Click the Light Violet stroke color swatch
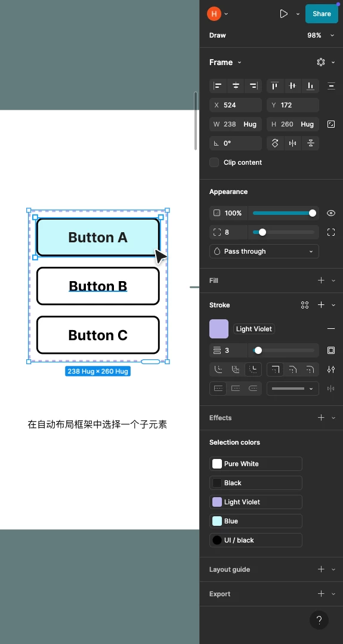343x644 pixels. (219, 329)
